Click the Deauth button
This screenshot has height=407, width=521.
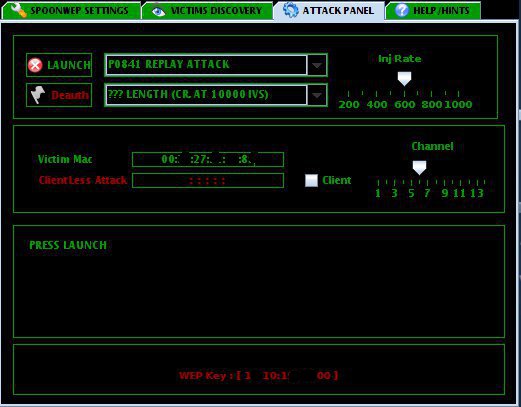pos(59,95)
